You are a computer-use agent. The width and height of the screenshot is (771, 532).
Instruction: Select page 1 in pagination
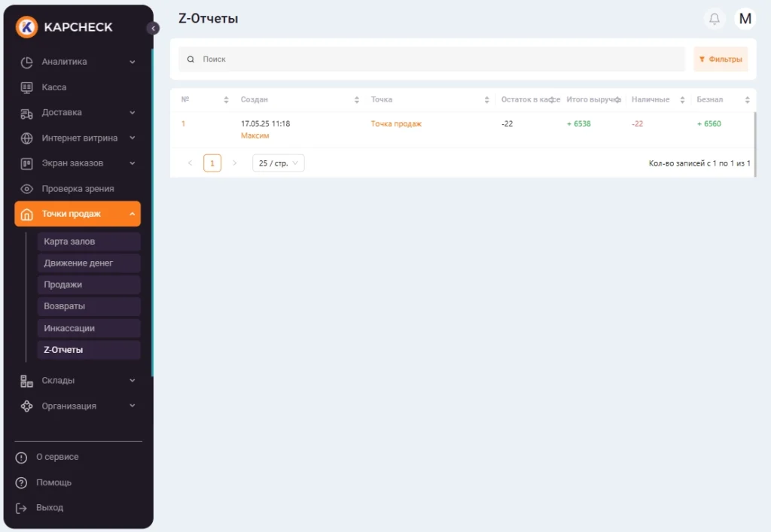(x=212, y=163)
